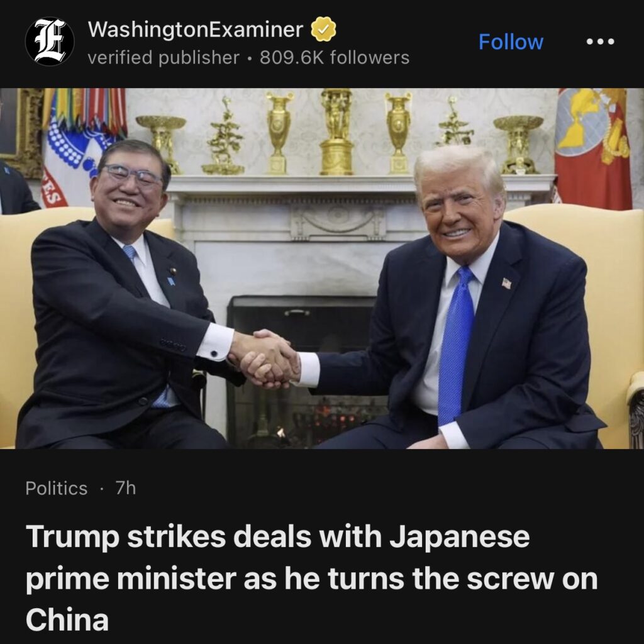The height and width of the screenshot is (644, 644).
Task: Tap the eyeglasses of the left man
Action: click(x=131, y=174)
